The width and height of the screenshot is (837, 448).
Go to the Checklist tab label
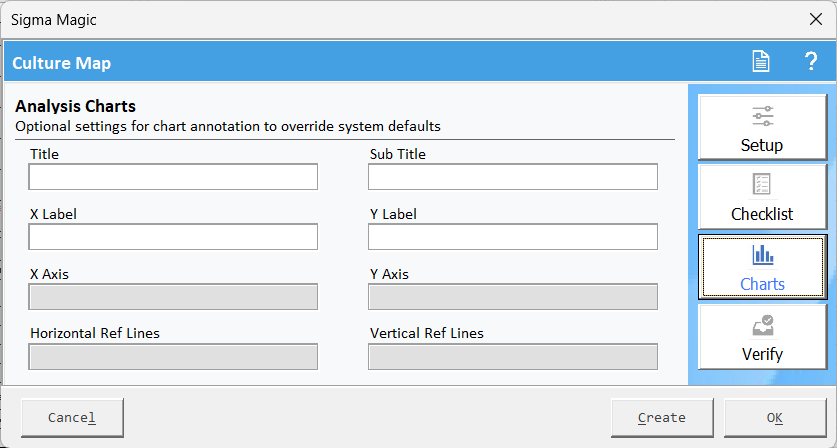762,214
